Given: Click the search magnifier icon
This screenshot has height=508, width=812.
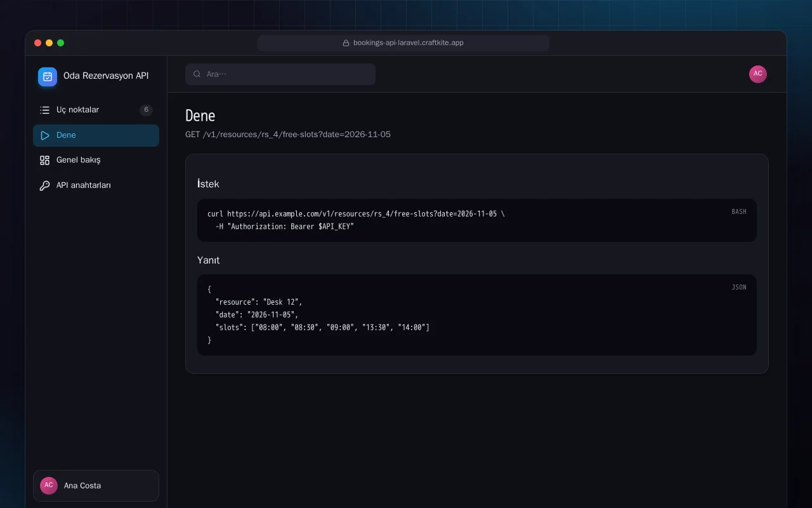Looking at the screenshot, I should tap(197, 74).
